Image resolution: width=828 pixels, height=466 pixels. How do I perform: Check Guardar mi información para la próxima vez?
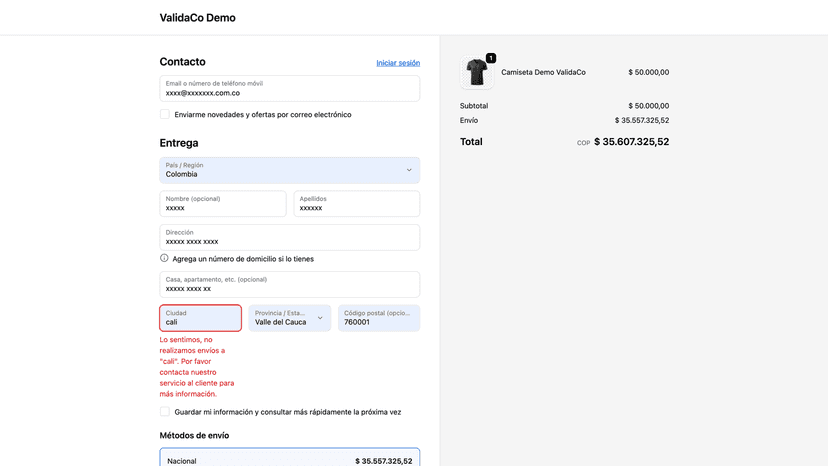click(x=165, y=412)
